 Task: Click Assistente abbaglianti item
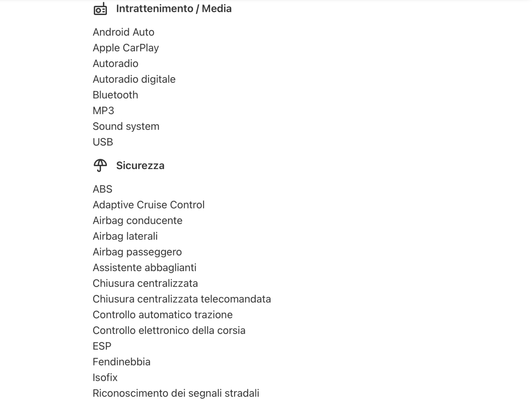(144, 268)
